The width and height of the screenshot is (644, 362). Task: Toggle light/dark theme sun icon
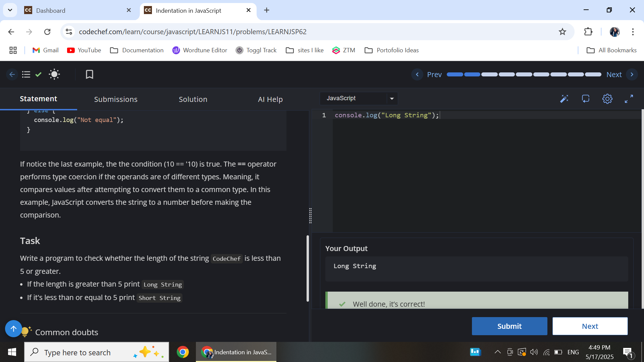click(54, 74)
